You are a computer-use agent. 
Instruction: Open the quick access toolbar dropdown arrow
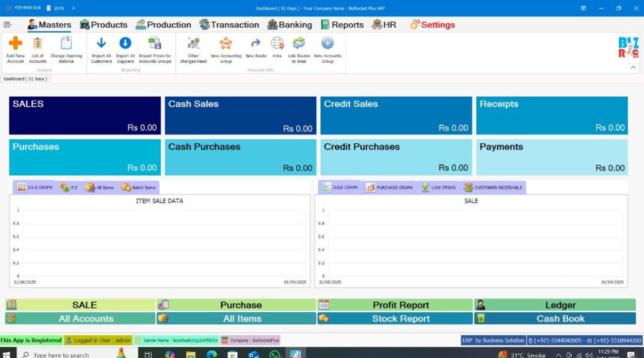coord(74,8)
